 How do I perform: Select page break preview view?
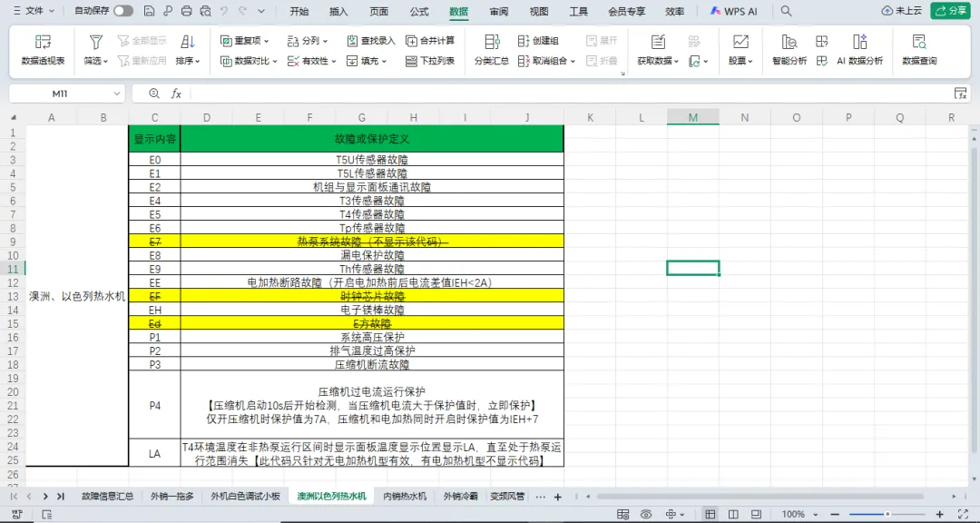pos(756,514)
